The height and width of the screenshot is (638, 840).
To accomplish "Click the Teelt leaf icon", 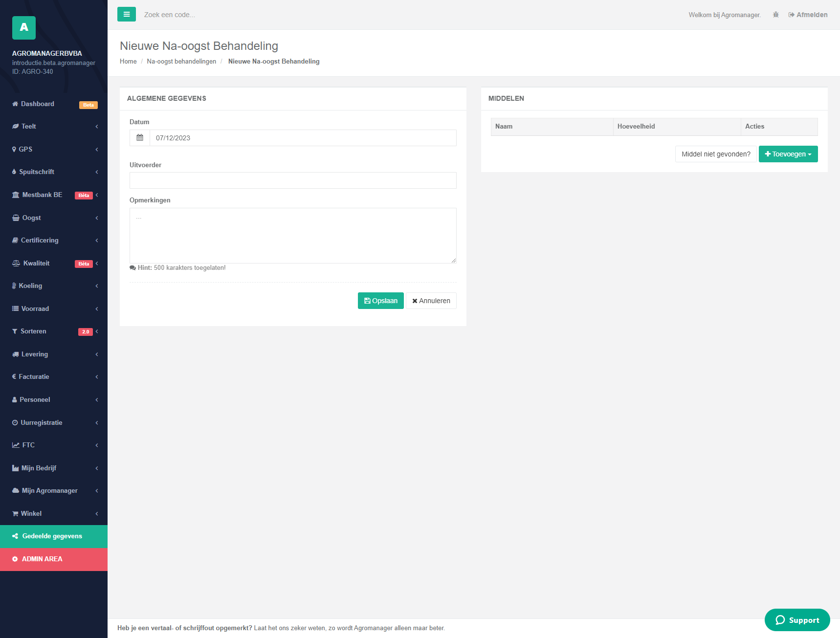I will coord(15,126).
